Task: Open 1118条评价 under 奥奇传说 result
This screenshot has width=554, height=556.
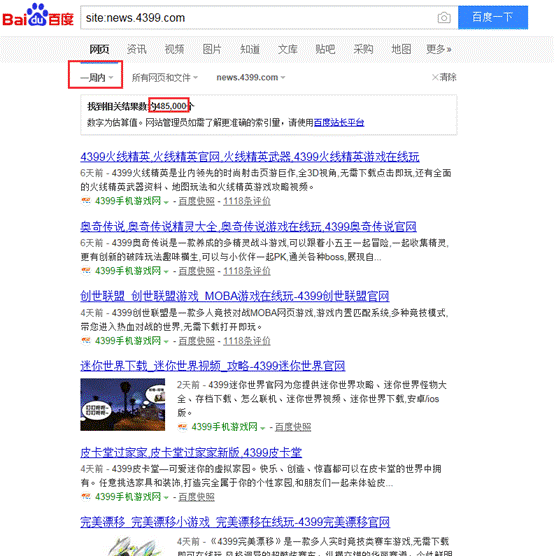Action: tap(247, 271)
